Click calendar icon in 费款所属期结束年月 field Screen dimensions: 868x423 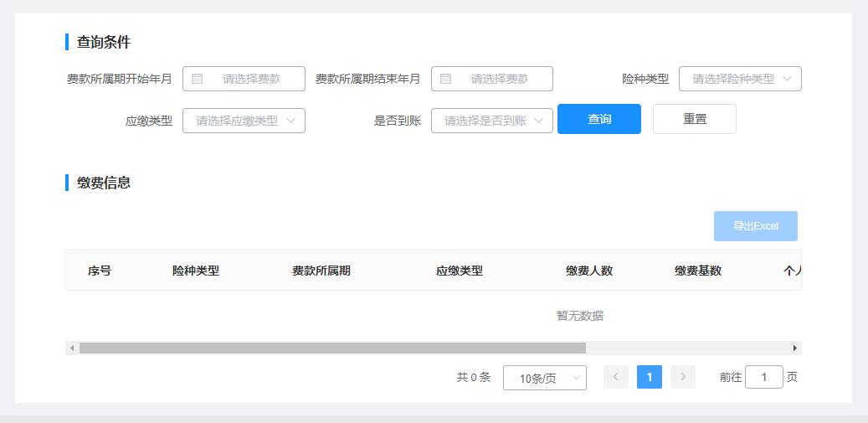445,79
